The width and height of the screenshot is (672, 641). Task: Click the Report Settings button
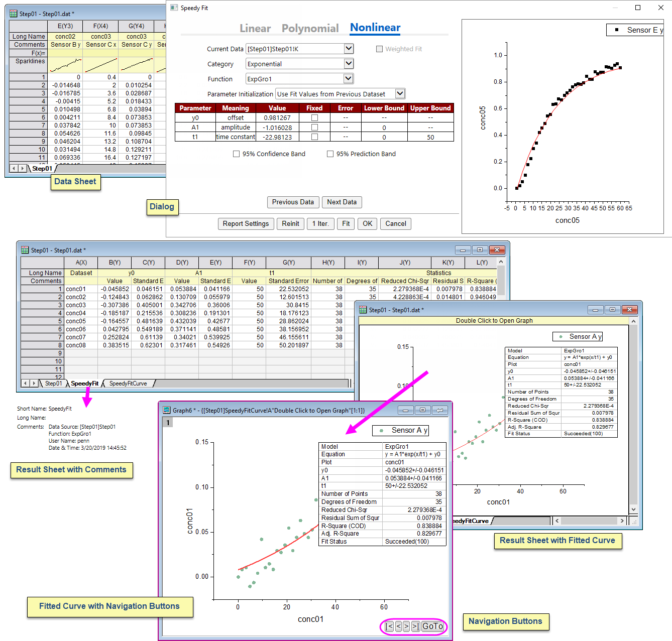click(246, 223)
